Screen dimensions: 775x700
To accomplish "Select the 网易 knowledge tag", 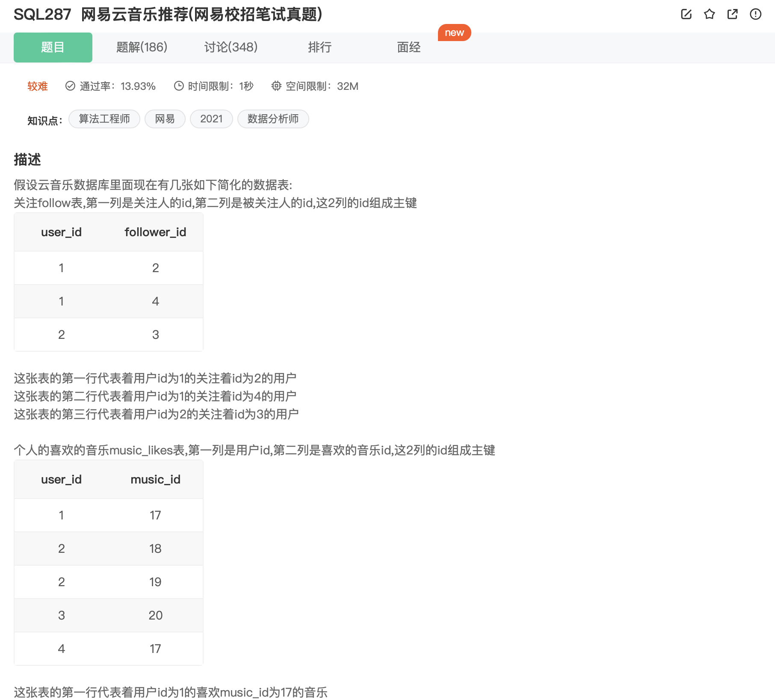I will [165, 119].
